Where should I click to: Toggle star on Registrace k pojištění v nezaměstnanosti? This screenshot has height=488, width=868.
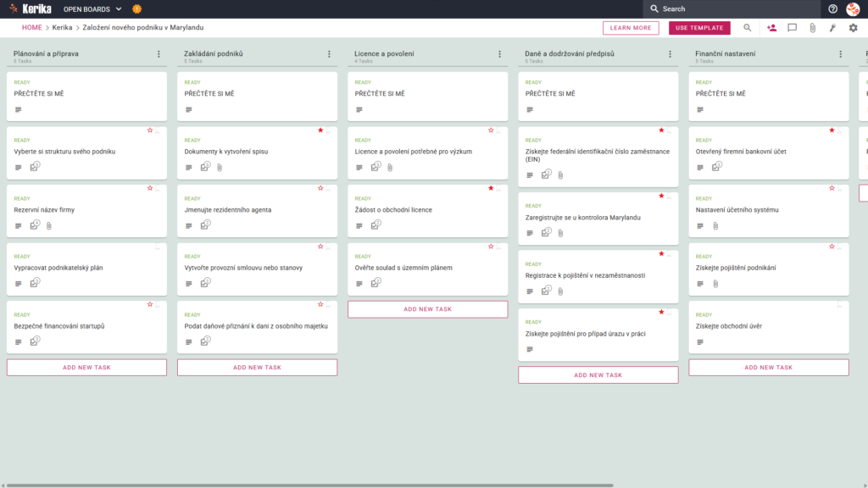(x=661, y=254)
